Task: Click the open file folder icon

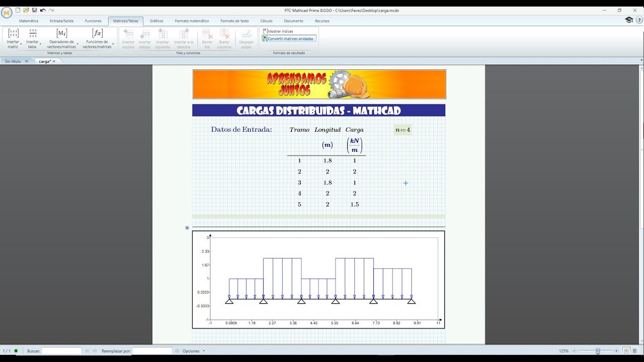Action: 26,10
